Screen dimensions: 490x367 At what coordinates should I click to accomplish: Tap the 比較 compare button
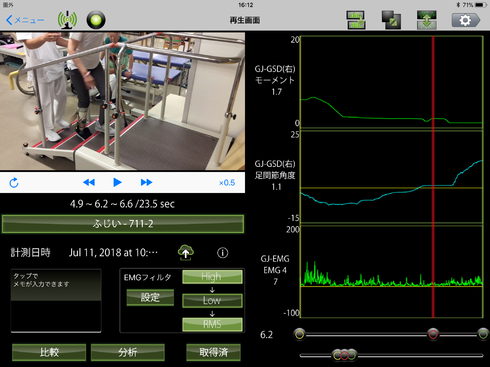coord(49,352)
